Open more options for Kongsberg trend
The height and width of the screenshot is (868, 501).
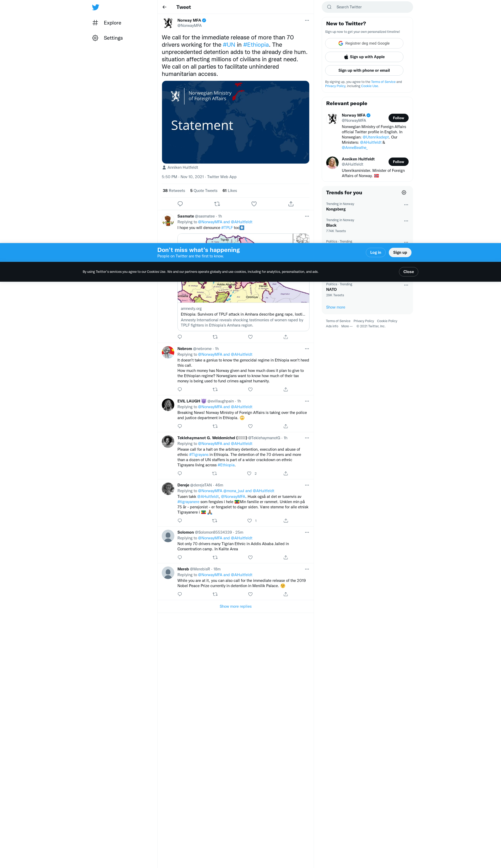[x=406, y=205]
